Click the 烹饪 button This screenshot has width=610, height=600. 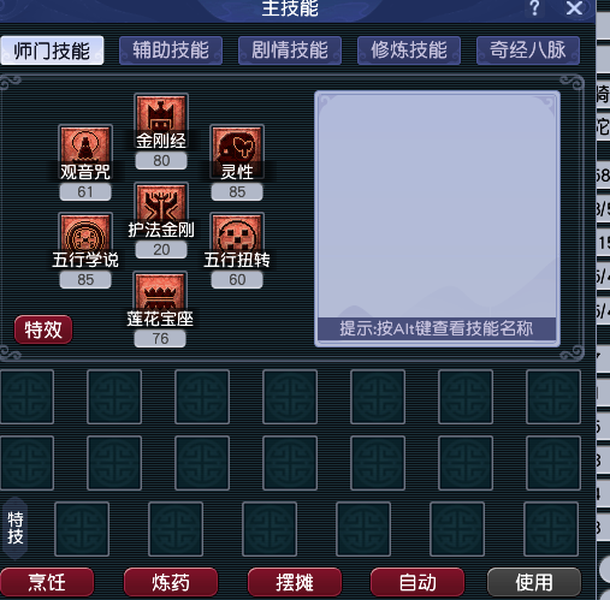[47, 582]
